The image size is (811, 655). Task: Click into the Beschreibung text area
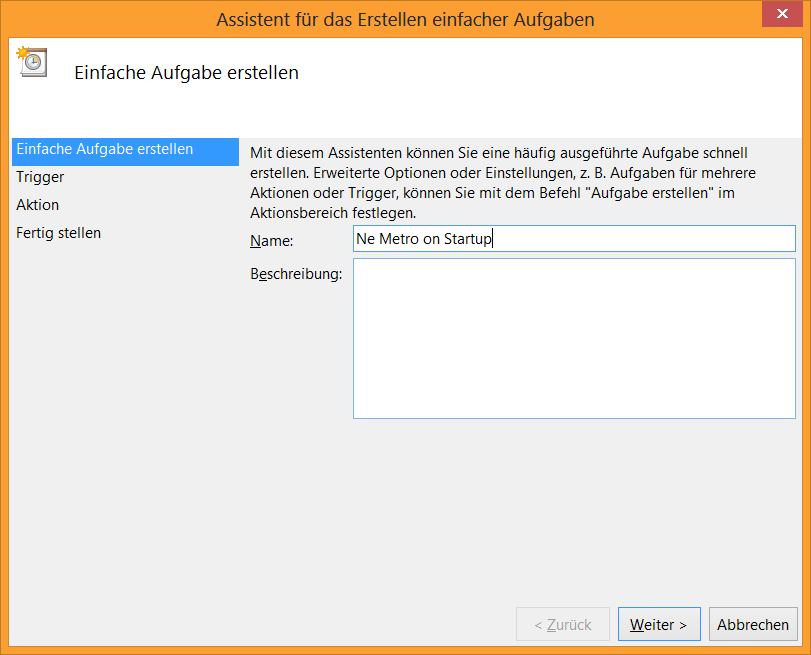574,338
